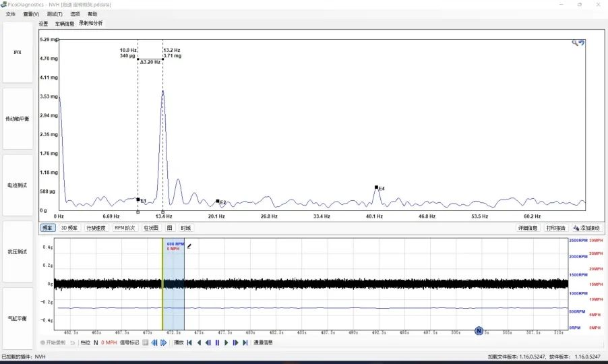Click the 信号标记 marker square icon
This screenshot has width=608, height=364.
click(146, 342)
